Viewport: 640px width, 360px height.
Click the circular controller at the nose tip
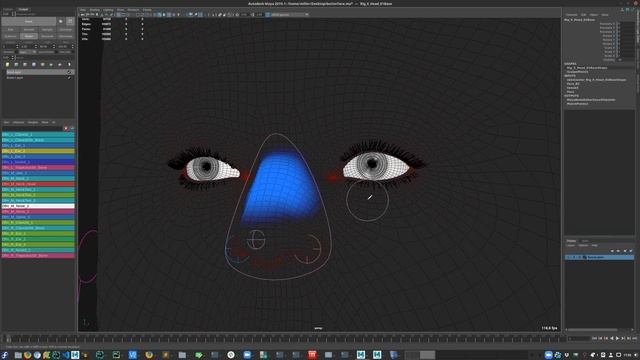256,240
